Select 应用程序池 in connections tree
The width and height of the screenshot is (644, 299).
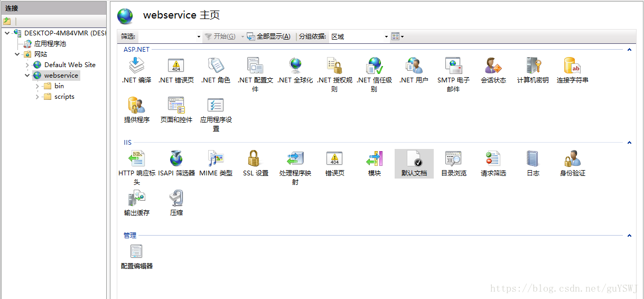click(50, 43)
